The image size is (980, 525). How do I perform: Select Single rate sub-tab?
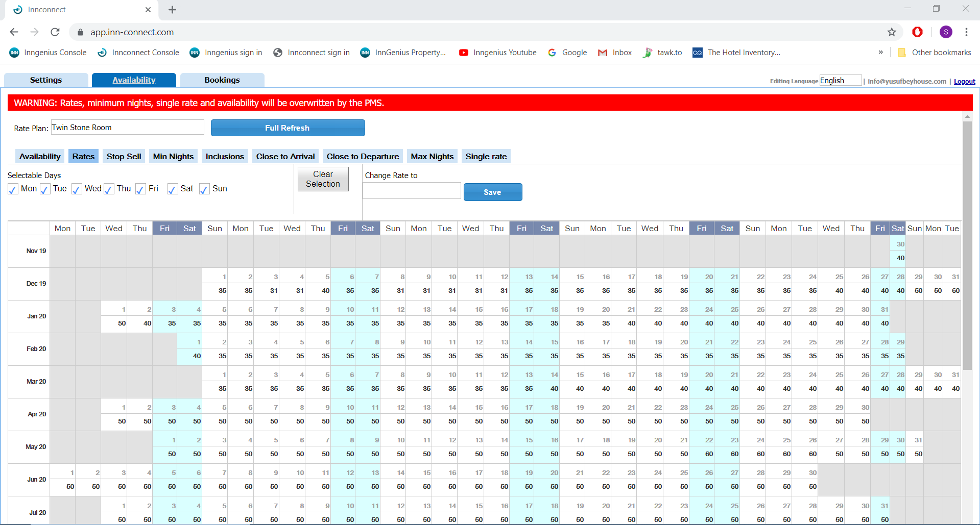pyautogui.click(x=486, y=157)
